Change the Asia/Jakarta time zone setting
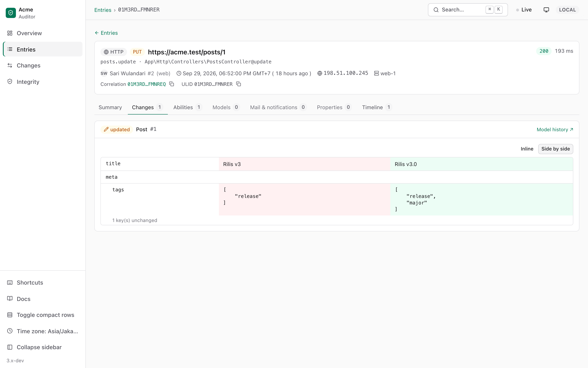The width and height of the screenshot is (588, 368). click(42, 331)
